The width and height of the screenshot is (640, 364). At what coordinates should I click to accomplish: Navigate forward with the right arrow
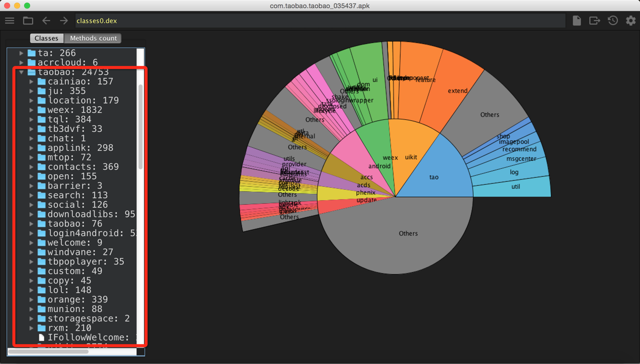[x=64, y=20]
